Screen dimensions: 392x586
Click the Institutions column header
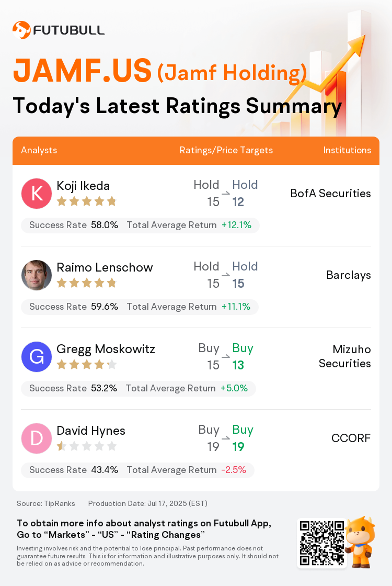click(x=347, y=150)
